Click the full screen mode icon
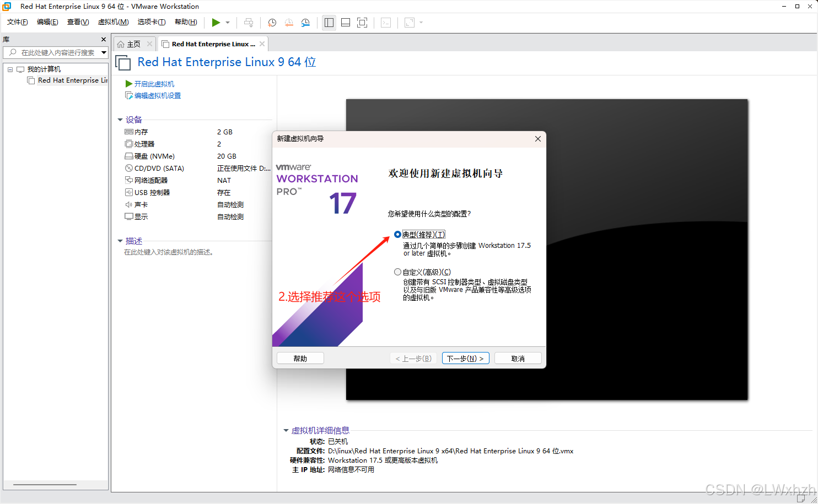 [362, 23]
